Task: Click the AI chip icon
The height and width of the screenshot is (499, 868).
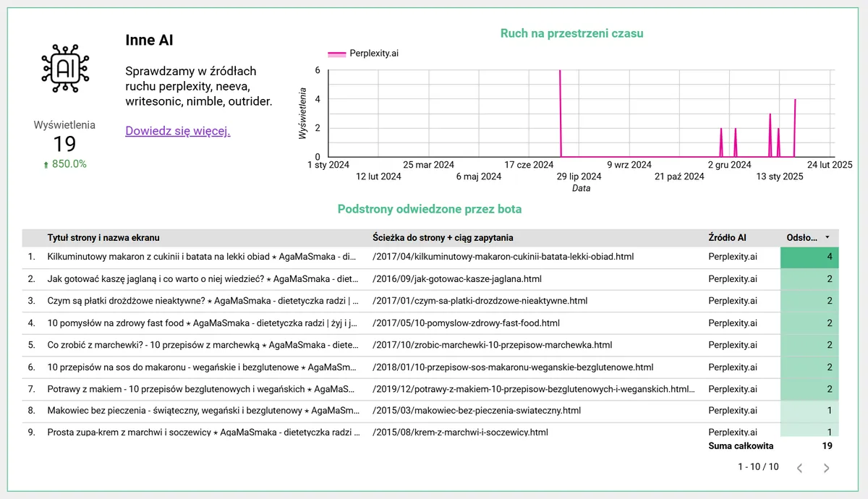Action: coord(65,69)
